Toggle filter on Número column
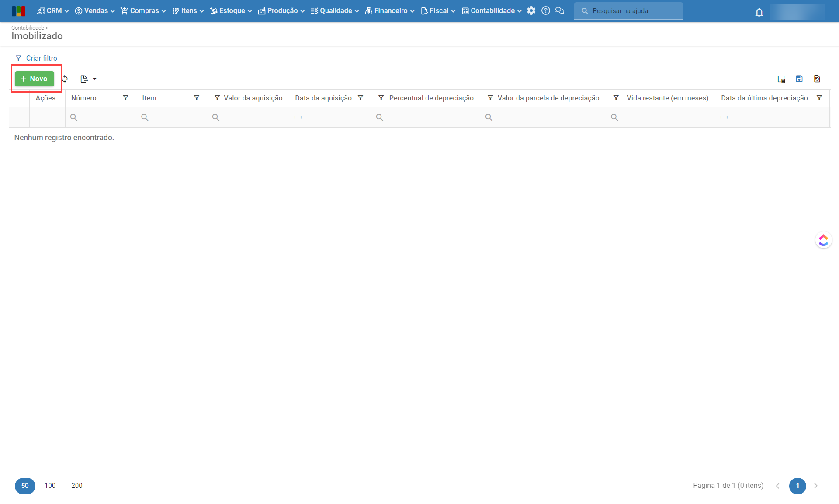Image resolution: width=839 pixels, height=504 pixels. pyautogui.click(x=126, y=98)
